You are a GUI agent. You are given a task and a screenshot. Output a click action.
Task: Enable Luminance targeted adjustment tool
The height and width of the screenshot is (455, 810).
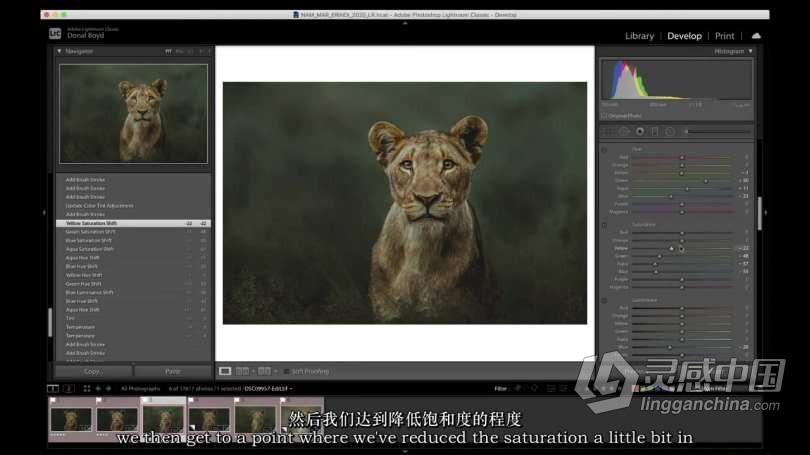coord(604,301)
